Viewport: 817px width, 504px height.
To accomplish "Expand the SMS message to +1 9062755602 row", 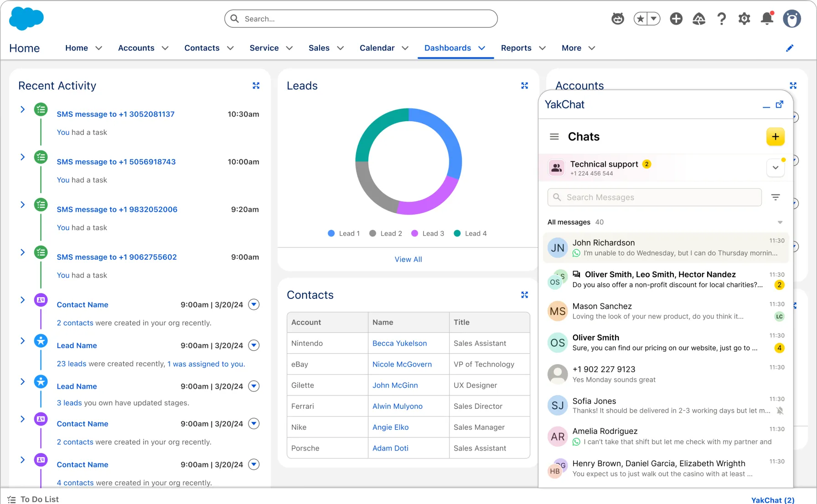I will (x=22, y=252).
